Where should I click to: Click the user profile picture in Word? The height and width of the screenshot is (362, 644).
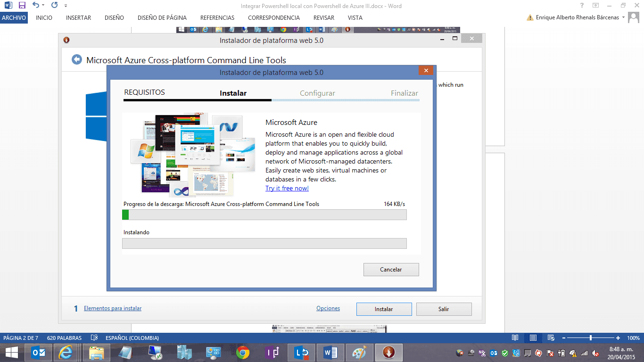click(x=634, y=17)
